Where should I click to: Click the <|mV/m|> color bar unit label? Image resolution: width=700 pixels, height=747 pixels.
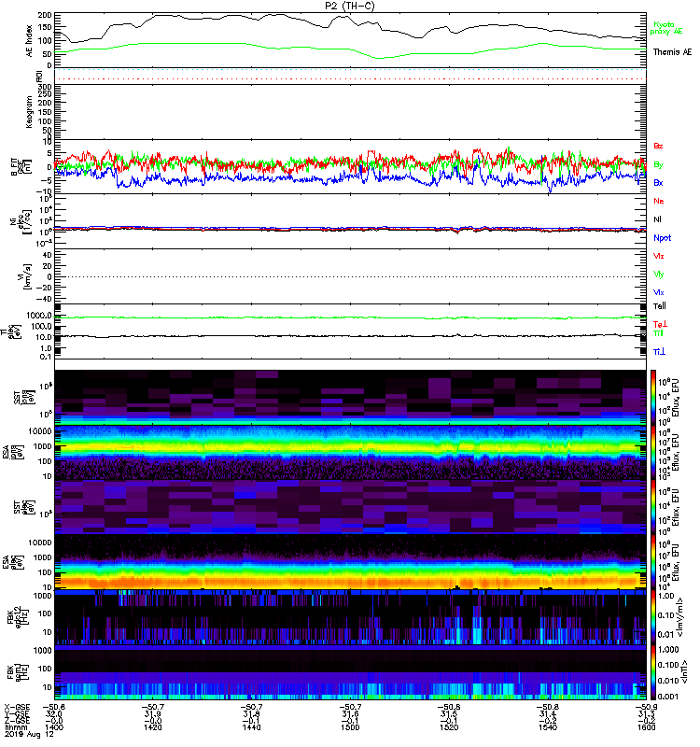(x=682, y=617)
